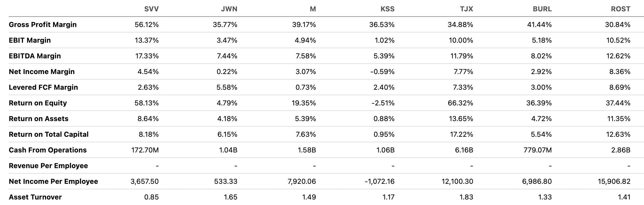Open the TJX ticker header
Viewport: 644px width, 205px height.
coord(466,9)
